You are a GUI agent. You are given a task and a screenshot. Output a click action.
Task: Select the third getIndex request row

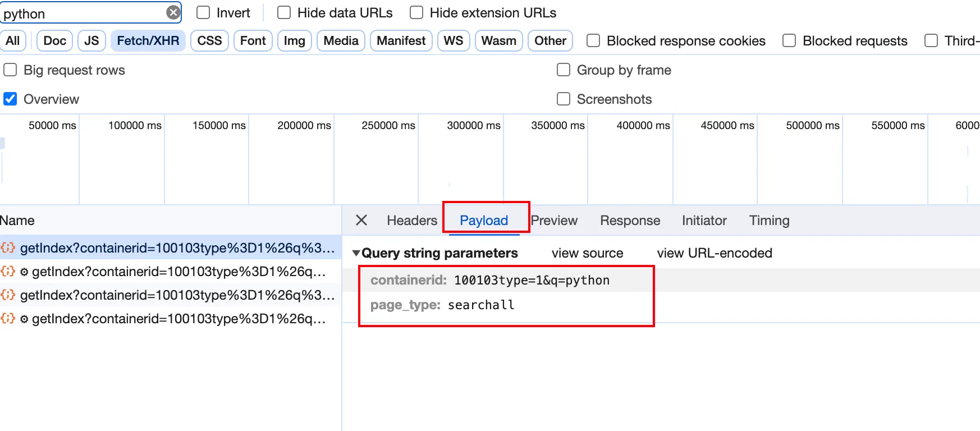point(171,295)
